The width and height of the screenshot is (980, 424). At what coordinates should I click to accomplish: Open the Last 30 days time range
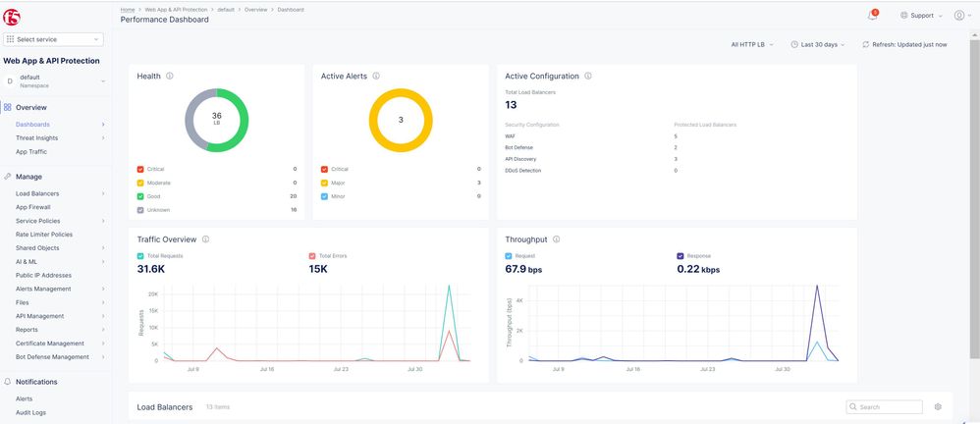821,44
